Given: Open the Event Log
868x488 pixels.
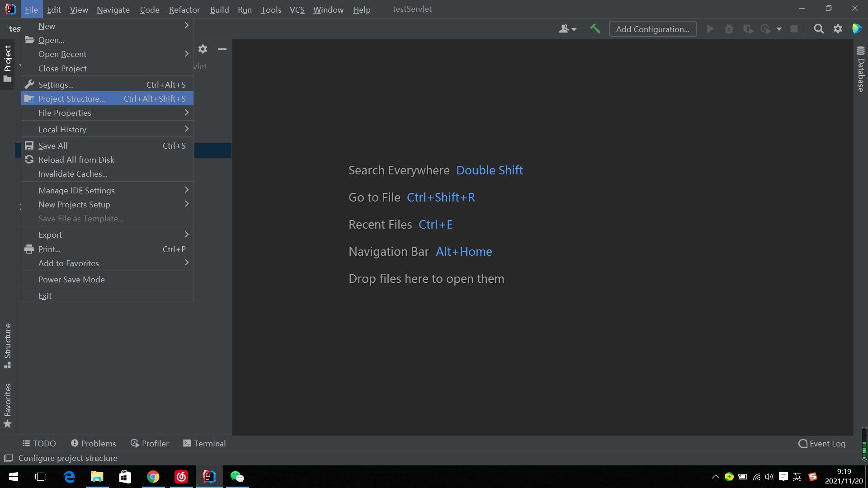Looking at the screenshot, I should click(822, 443).
